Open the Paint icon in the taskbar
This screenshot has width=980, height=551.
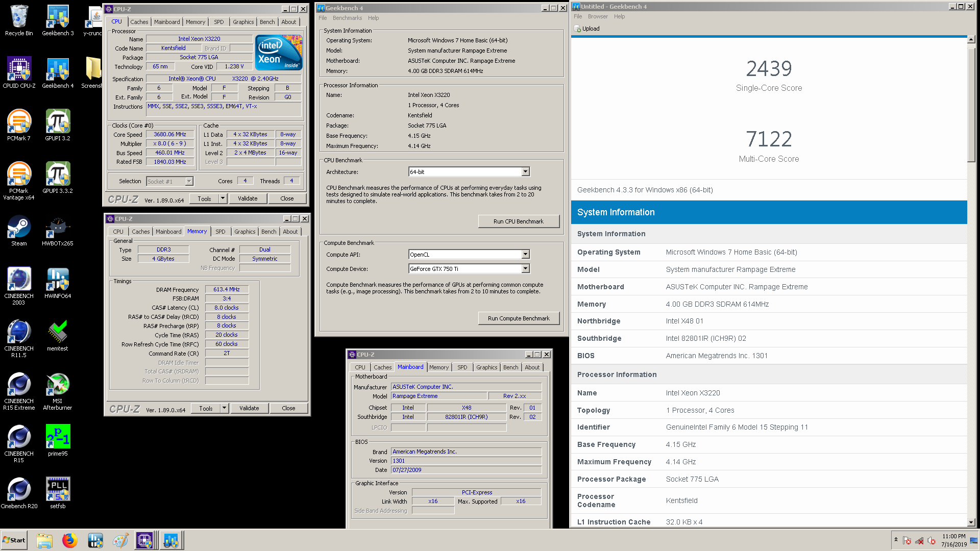(x=120, y=540)
